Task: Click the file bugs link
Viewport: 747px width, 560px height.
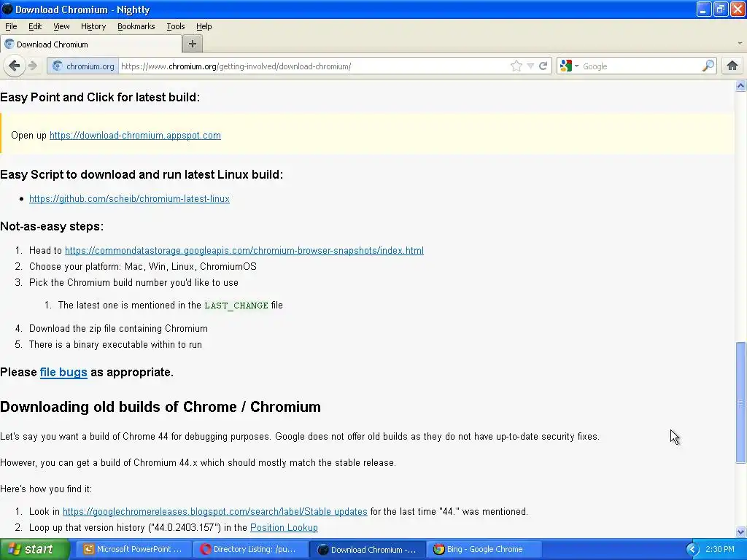Action: pos(63,372)
